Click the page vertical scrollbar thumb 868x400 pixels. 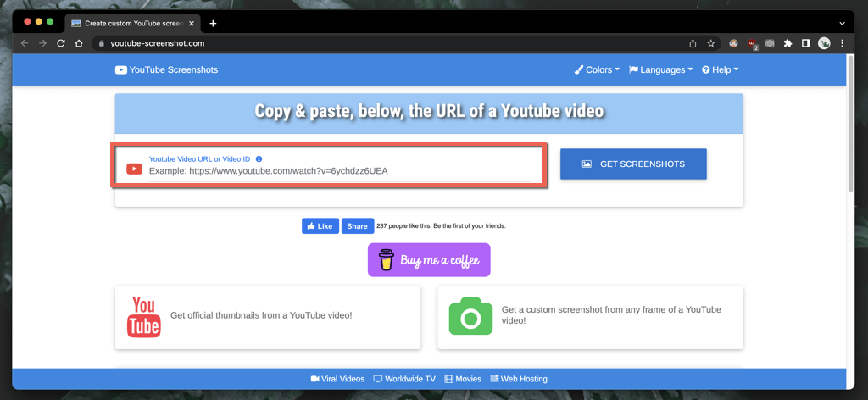point(851,123)
